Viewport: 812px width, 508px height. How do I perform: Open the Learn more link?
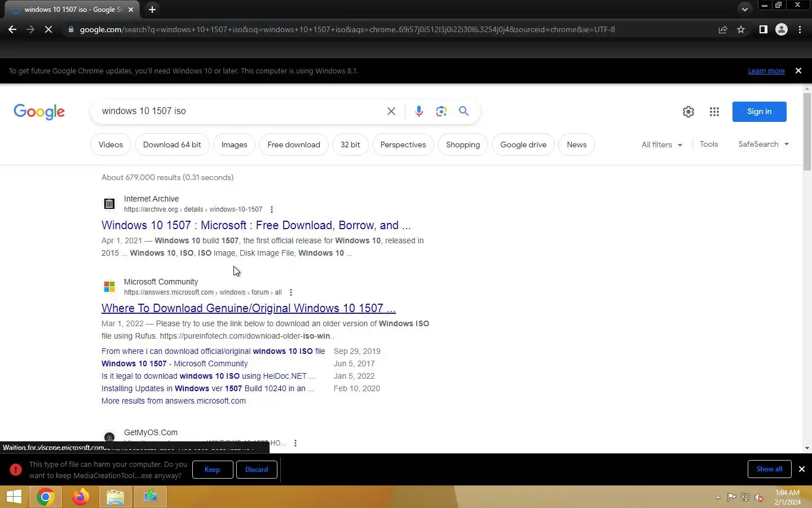766,71
